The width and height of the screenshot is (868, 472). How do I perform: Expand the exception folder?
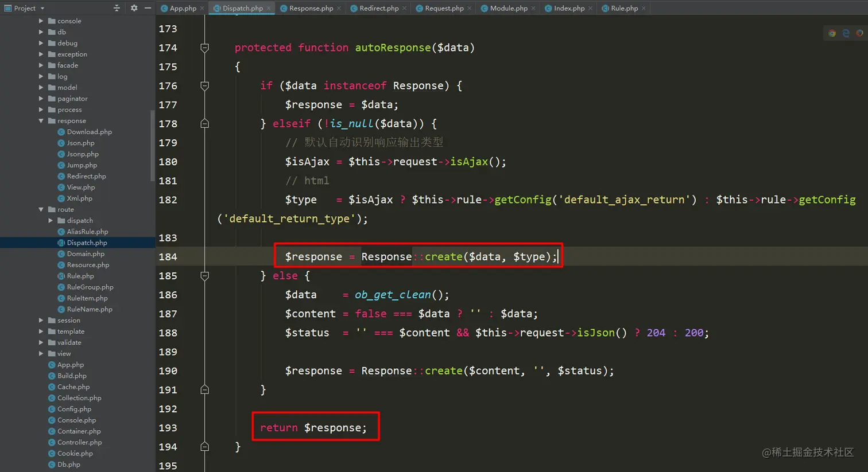41,54
